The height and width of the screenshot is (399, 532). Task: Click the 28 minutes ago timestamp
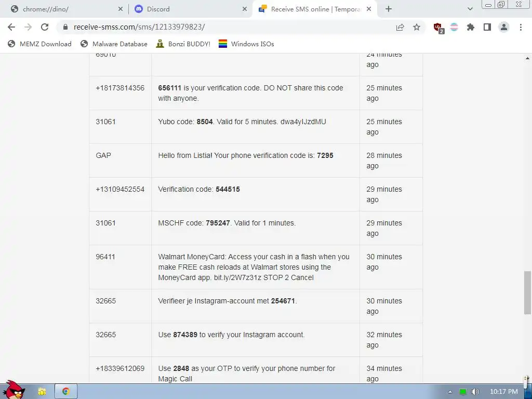pos(384,161)
